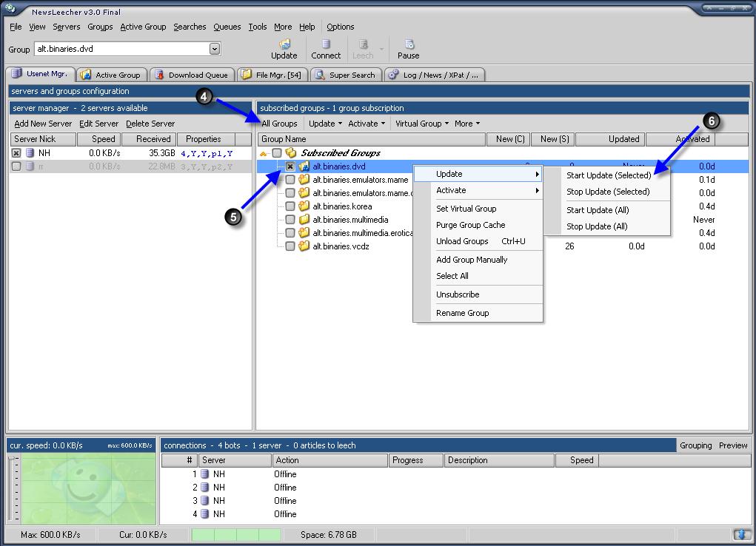This screenshot has height=546, width=756.
Task: Uncheck the alt.binaries.dvd group checkbox
Action: (290, 167)
